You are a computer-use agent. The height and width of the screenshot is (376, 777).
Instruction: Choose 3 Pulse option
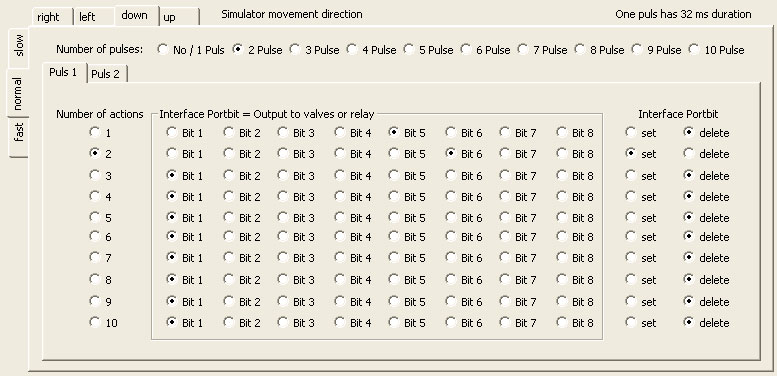[295, 50]
